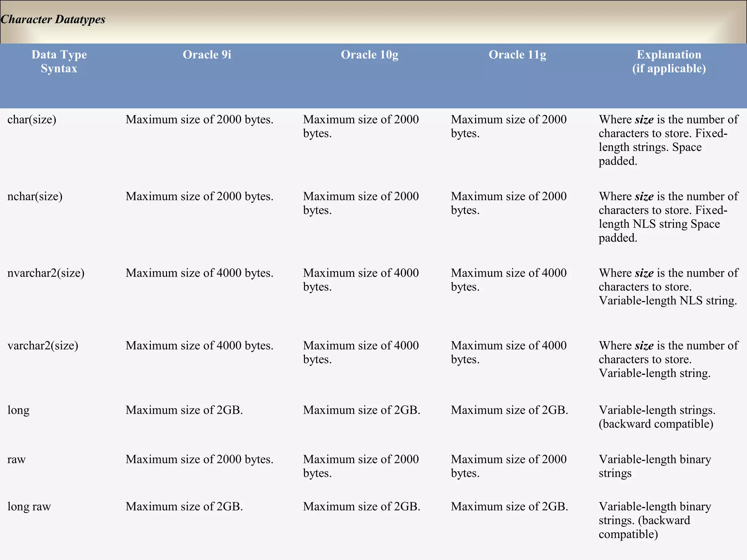Click the raw datatype row label
Screen dimensions: 747x560
click(x=16, y=459)
